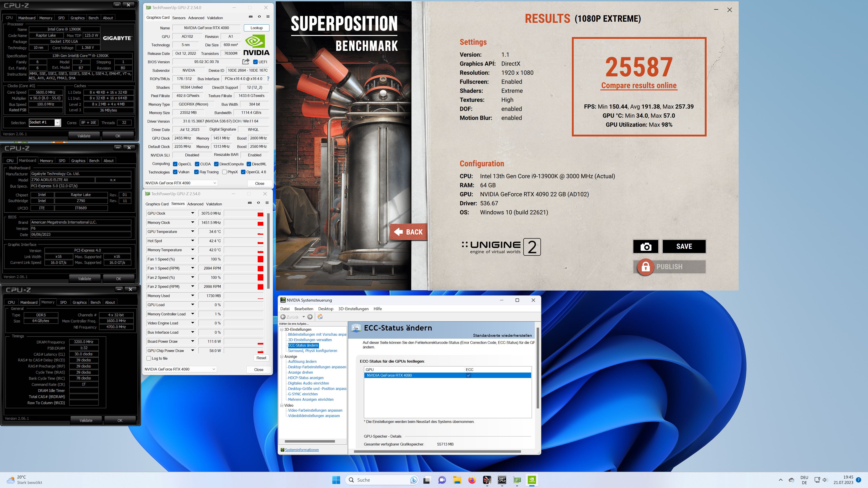868x488 pixels.
Task: Click the Lookup button in GPU-Z
Action: point(256,28)
